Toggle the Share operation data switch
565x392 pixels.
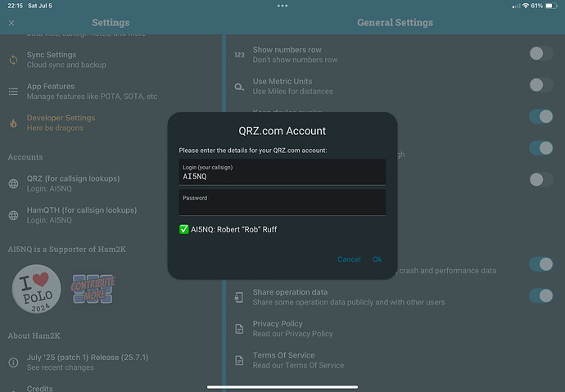pos(541,296)
